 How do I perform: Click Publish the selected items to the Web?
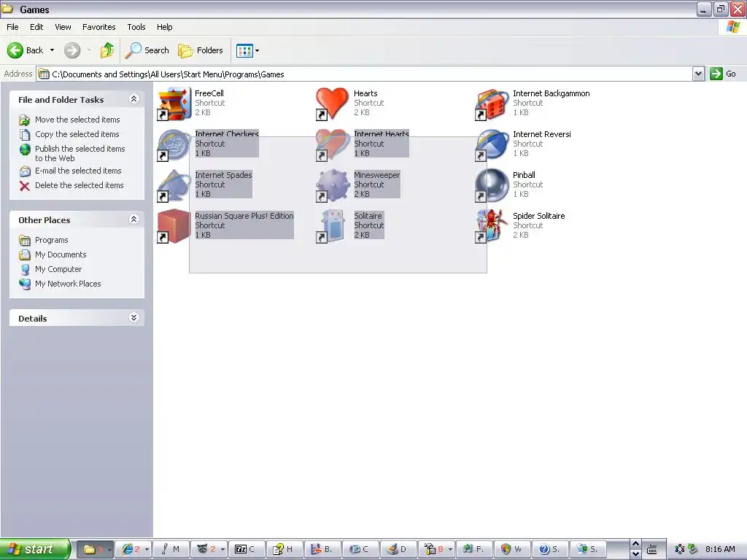click(x=72, y=153)
